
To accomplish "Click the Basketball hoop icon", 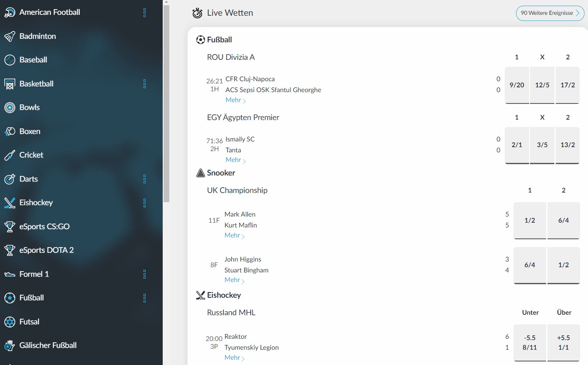I will (x=10, y=84).
